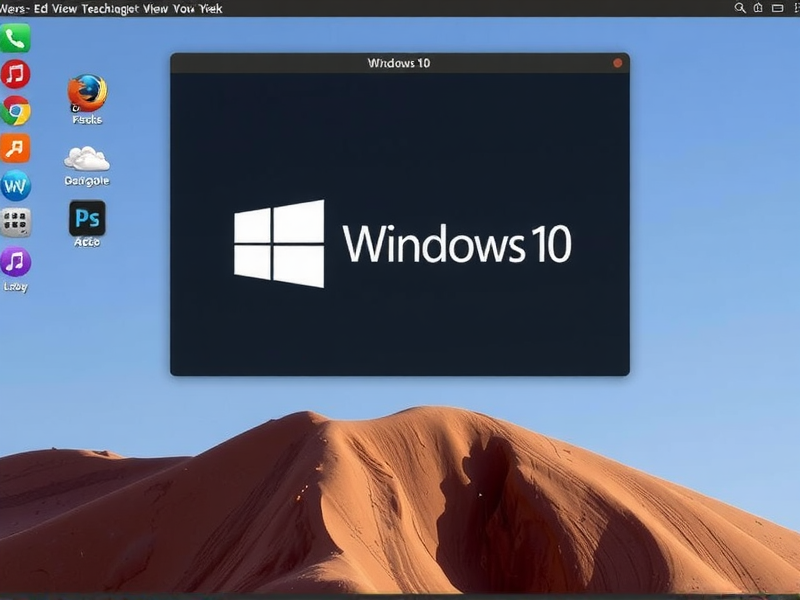
Task: Open the search magnifier in the top bar
Action: pyautogui.click(x=738, y=8)
